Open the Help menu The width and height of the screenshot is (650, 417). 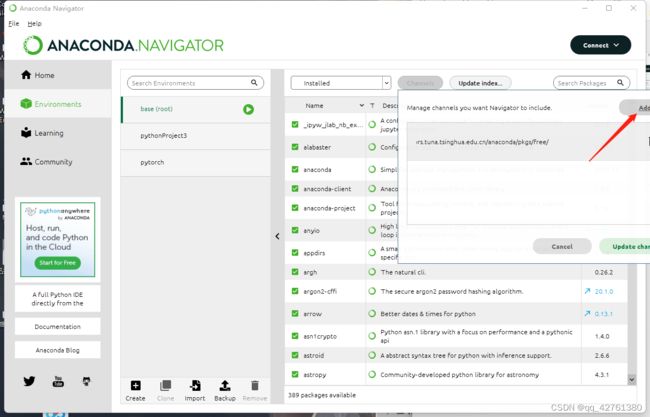point(34,24)
